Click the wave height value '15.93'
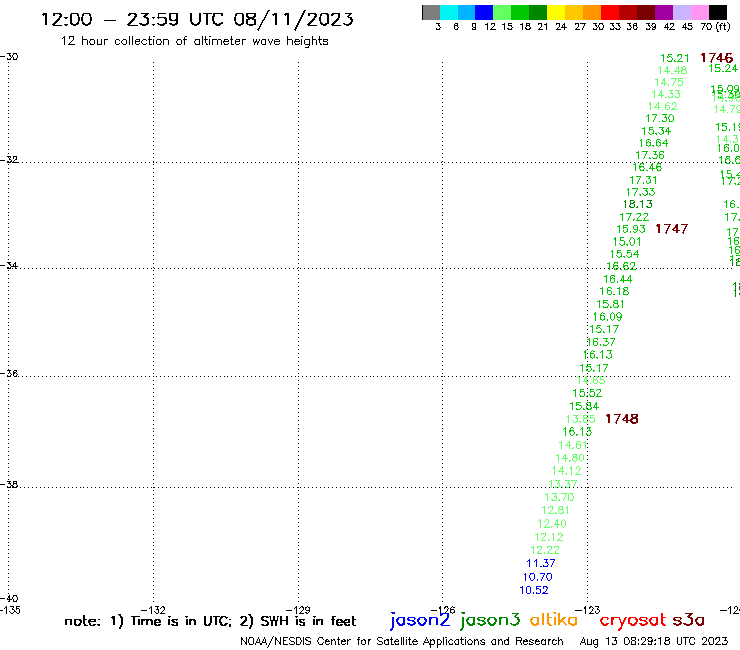Screen dimensions: 740x650 pyautogui.click(x=631, y=229)
